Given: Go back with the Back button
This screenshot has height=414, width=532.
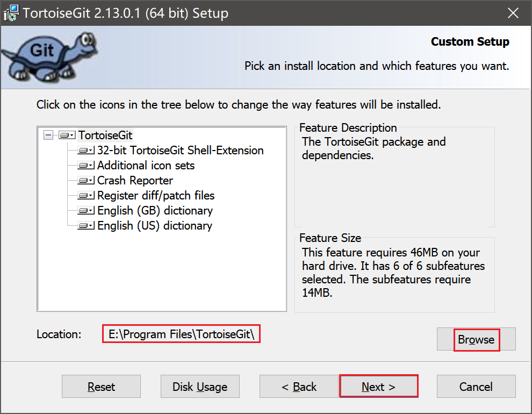Looking at the screenshot, I should [x=299, y=387].
